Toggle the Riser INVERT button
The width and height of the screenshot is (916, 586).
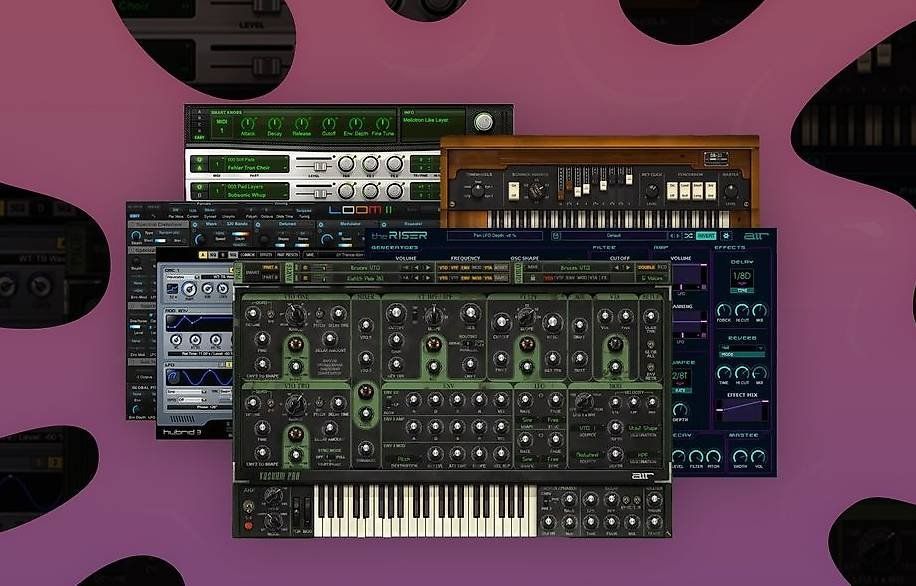[706, 235]
